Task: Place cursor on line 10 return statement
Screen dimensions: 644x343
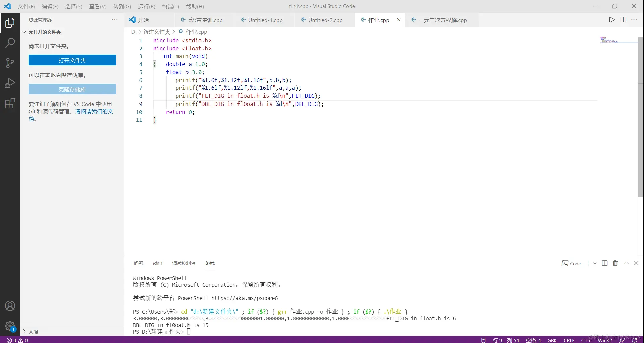Action: (180, 112)
